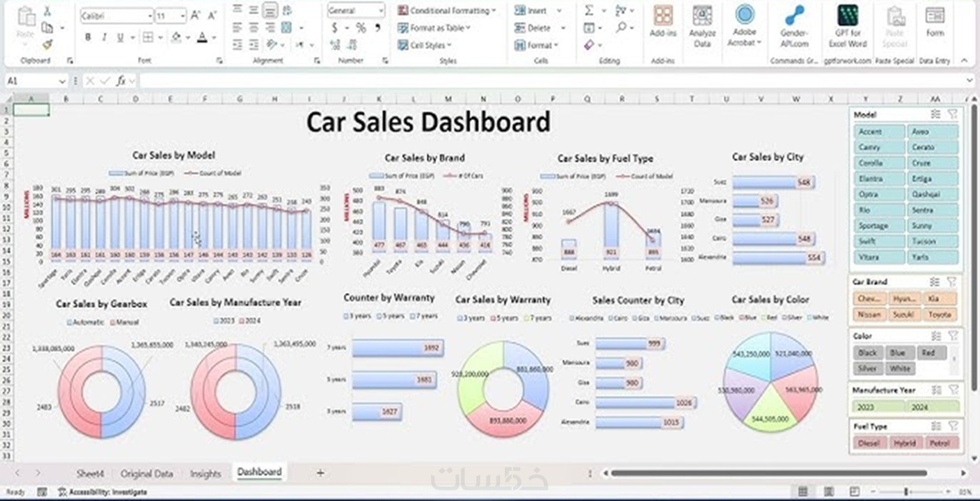
Task: Open the Name Box dropdown arrow
Action: click(62, 81)
